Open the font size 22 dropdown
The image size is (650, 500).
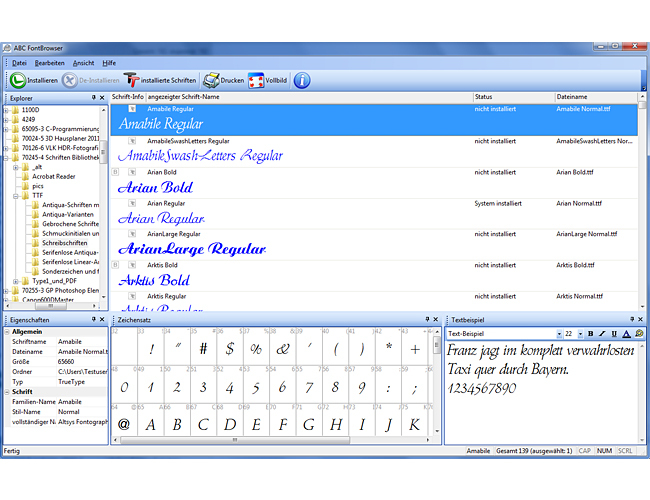[580, 333]
